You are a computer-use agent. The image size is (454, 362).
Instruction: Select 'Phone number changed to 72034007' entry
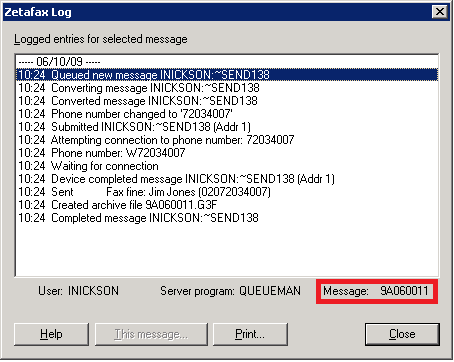tap(227, 114)
